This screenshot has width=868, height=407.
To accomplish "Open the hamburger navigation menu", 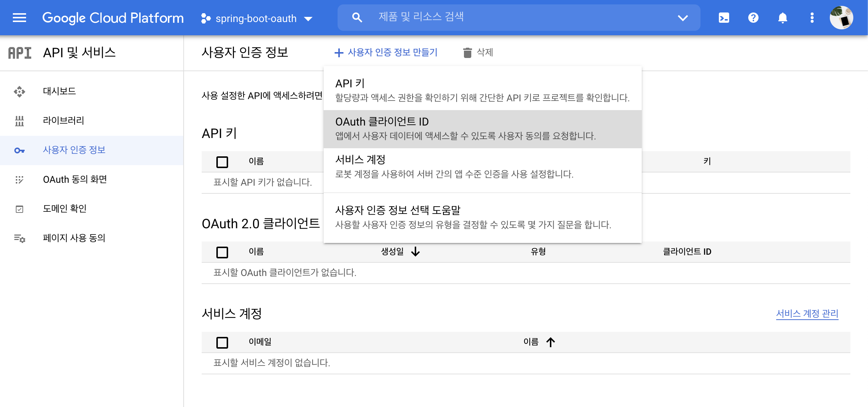I will 19,18.
